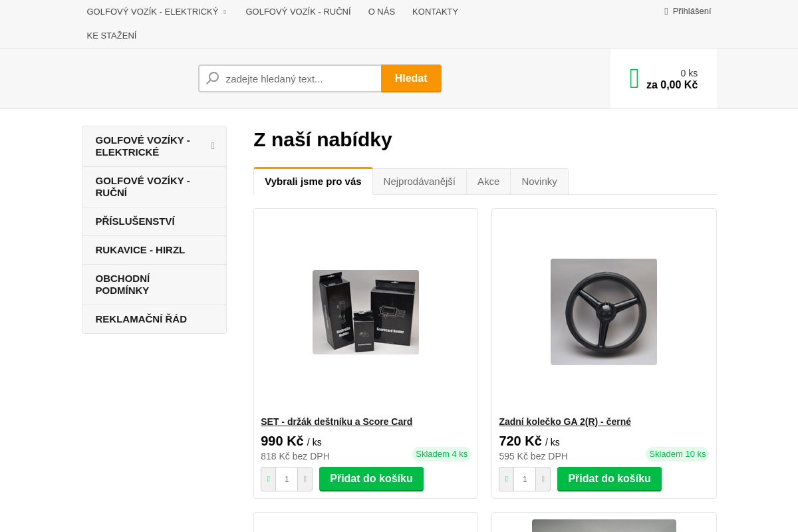
Task: Click the login user icon
Action: click(666, 11)
